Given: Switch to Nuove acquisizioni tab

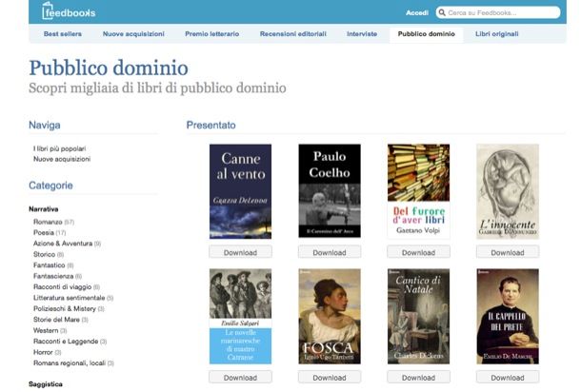Looking at the screenshot, I should (x=133, y=33).
